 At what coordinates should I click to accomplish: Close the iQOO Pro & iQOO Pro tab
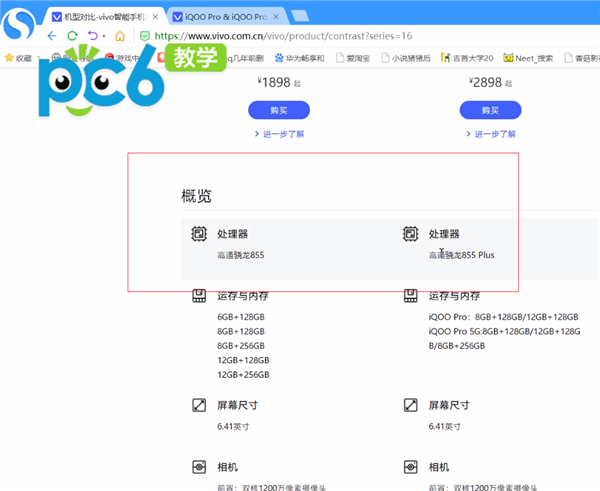(x=276, y=17)
